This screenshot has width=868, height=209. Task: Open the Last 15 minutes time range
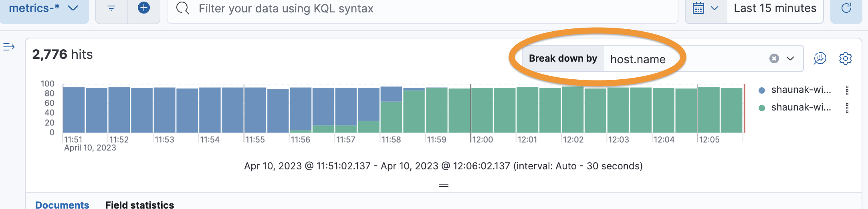click(775, 8)
